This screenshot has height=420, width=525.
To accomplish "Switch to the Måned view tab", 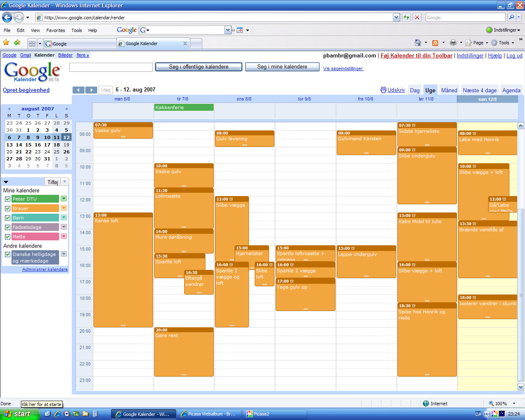I will (x=449, y=90).
